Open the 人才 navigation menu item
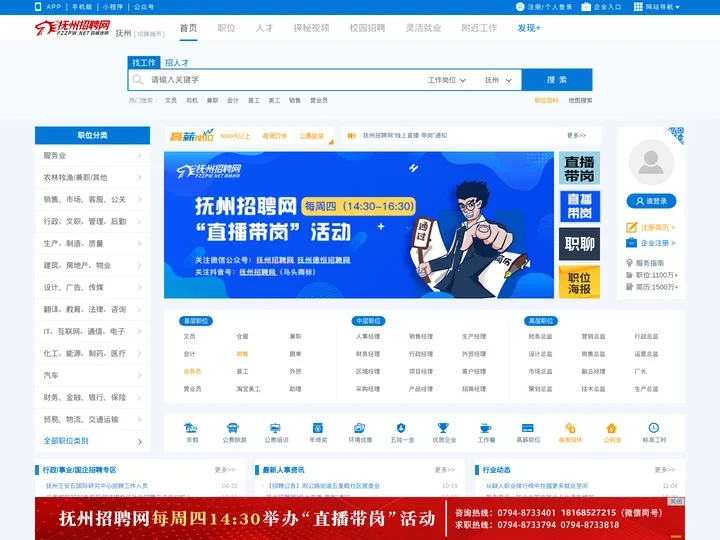The width and height of the screenshot is (720, 540). point(264,28)
